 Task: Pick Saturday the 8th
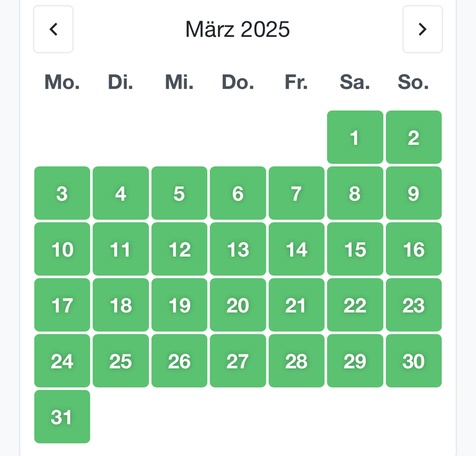[355, 193]
